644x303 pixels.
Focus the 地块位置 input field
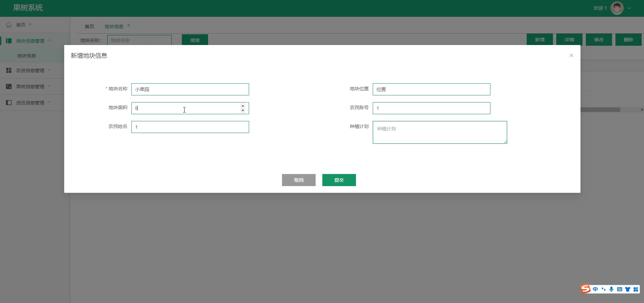(432, 89)
